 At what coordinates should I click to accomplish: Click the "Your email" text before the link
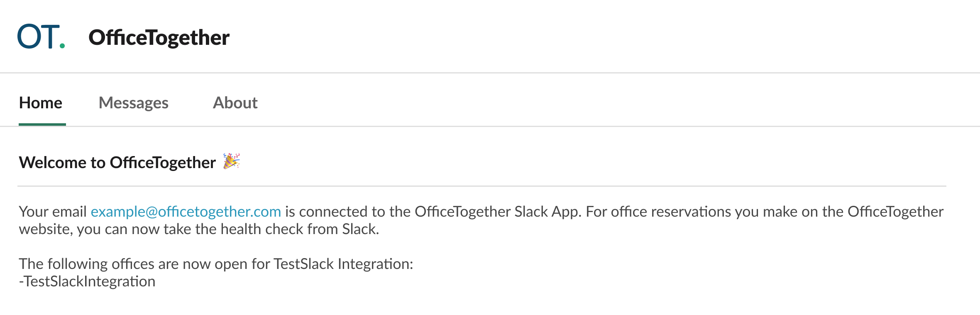53,212
